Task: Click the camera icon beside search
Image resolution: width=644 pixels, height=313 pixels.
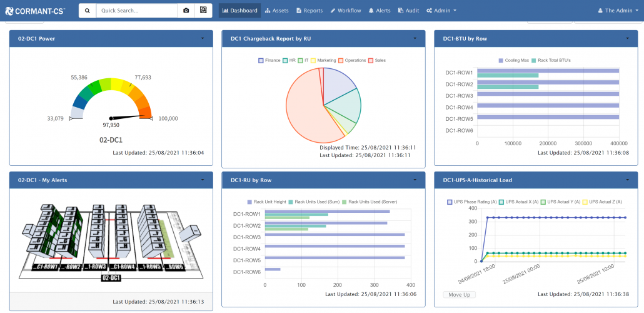Action: click(x=186, y=11)
